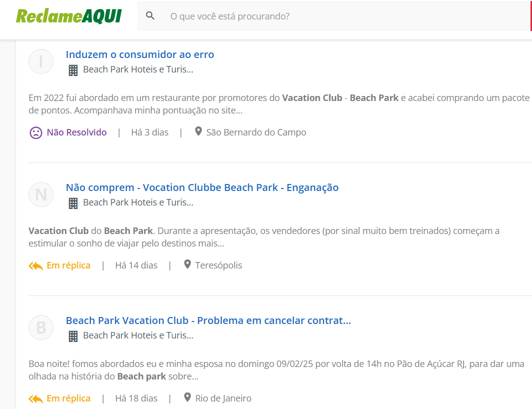Click building icon in 'Não comprem' complaint

(x=73, y=203)
